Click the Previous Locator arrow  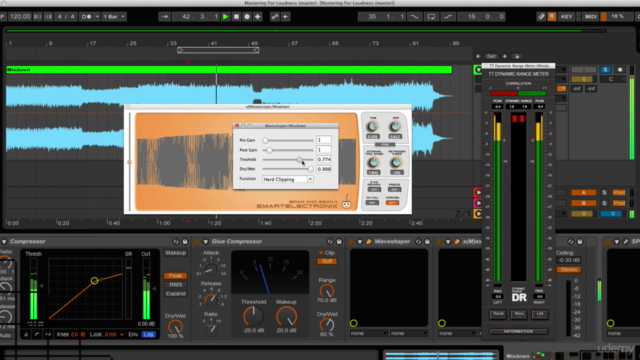478,56
